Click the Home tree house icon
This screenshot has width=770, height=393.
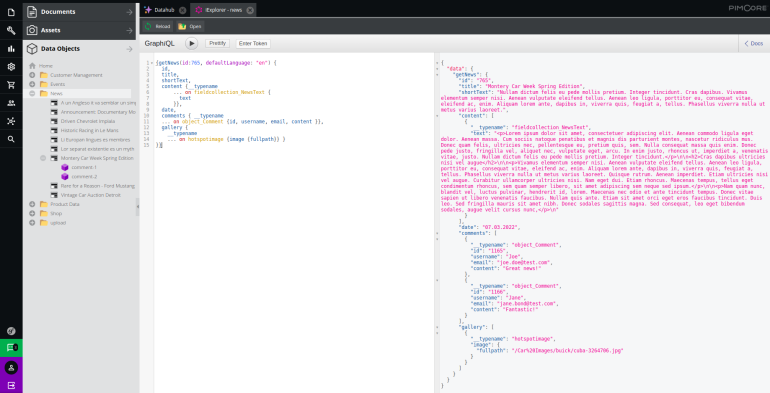coord(32,66)
